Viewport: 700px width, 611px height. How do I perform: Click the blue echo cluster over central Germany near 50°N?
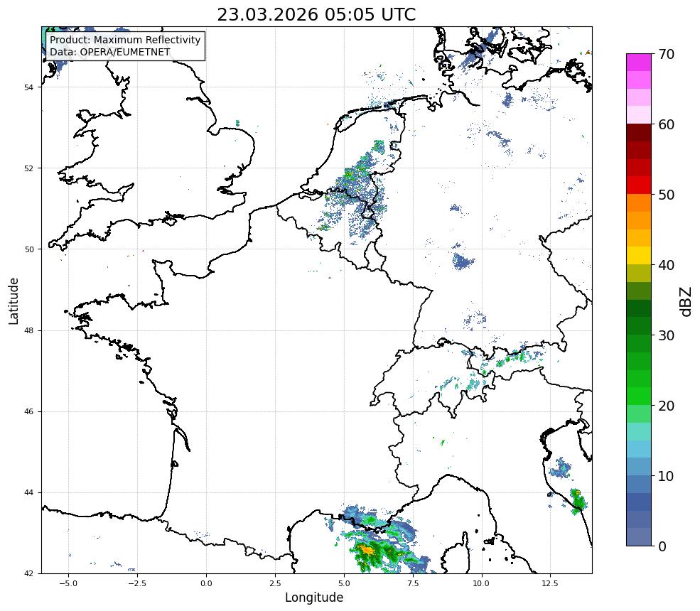tap(463, 261)
